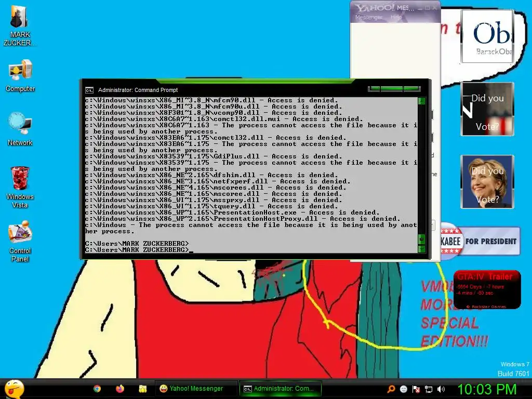Click the command line prompt C:\Users\MARK ZUCKERBERG>
Viewport: 532px width, 399px height.
tap(137, 250)
